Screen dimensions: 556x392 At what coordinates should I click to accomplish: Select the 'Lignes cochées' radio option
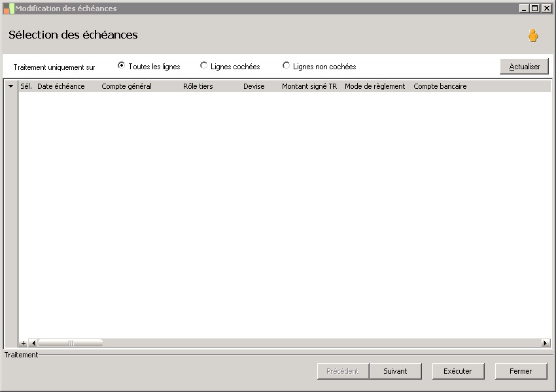[x=203, y=65]
